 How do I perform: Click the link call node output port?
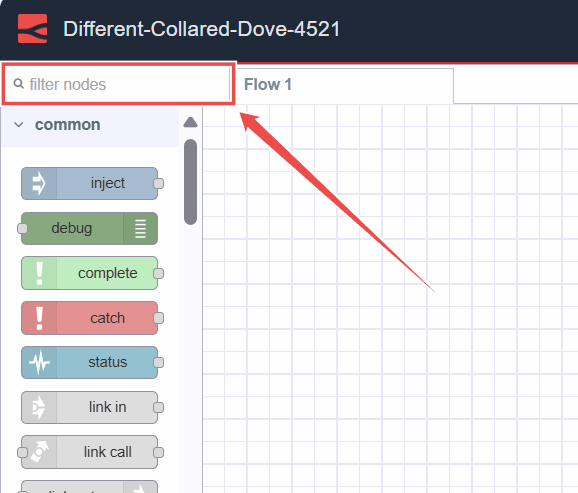coord(159,452)
